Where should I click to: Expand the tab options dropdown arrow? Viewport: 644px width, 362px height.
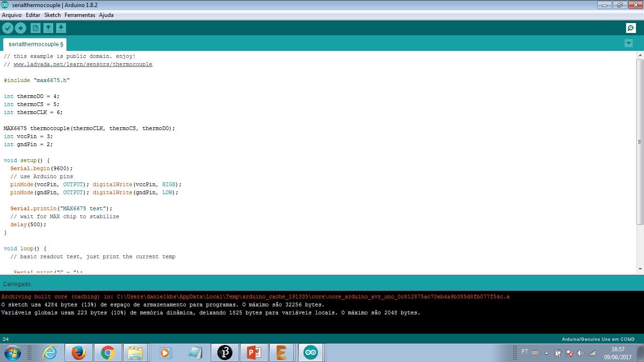coord(628,43)
